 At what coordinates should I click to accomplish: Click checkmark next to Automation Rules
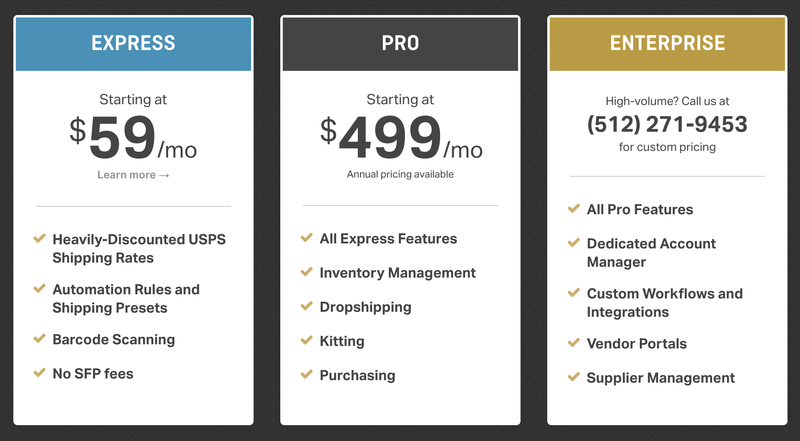(39, 288)
